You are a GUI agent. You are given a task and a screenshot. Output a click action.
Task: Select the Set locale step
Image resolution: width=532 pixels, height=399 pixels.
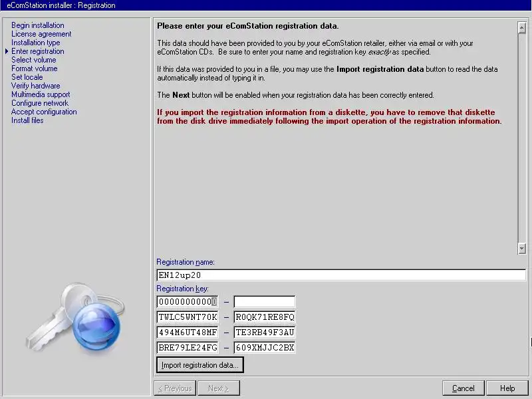coord(27,77)
